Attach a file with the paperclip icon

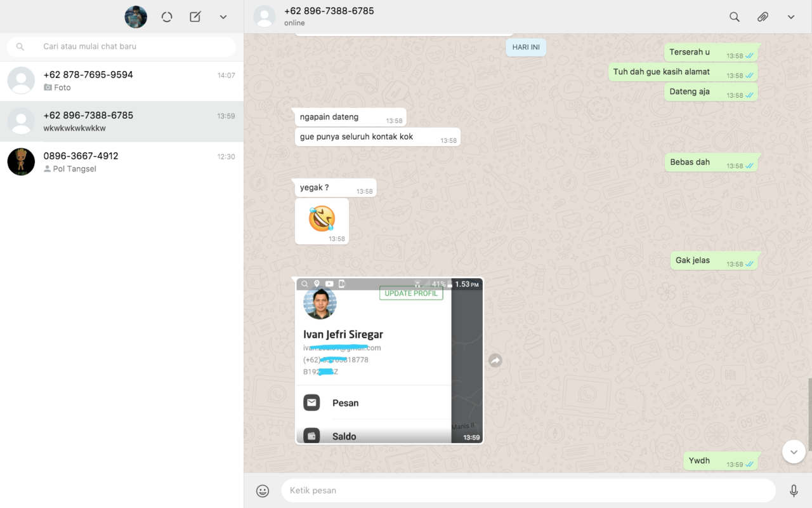coord(763,17)
